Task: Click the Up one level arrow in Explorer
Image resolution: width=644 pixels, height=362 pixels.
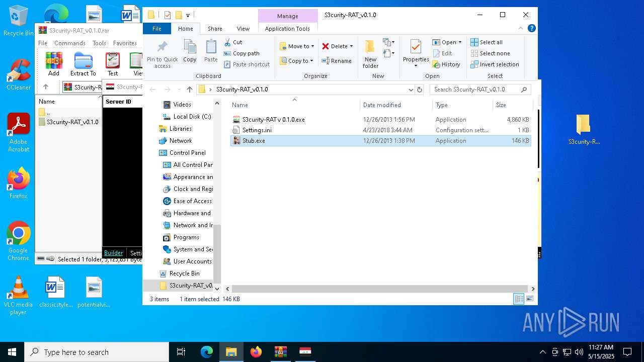Action: pos(189,89)
